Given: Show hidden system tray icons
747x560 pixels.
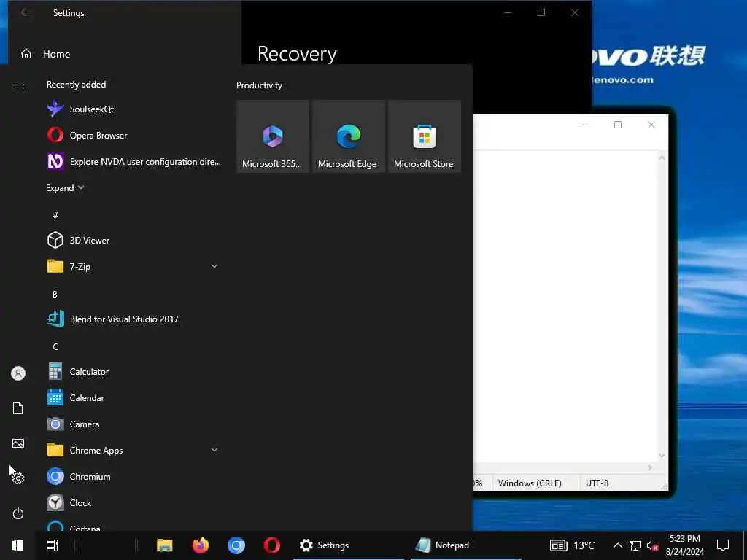Looking at the screenshot, I should click(617, 545).
